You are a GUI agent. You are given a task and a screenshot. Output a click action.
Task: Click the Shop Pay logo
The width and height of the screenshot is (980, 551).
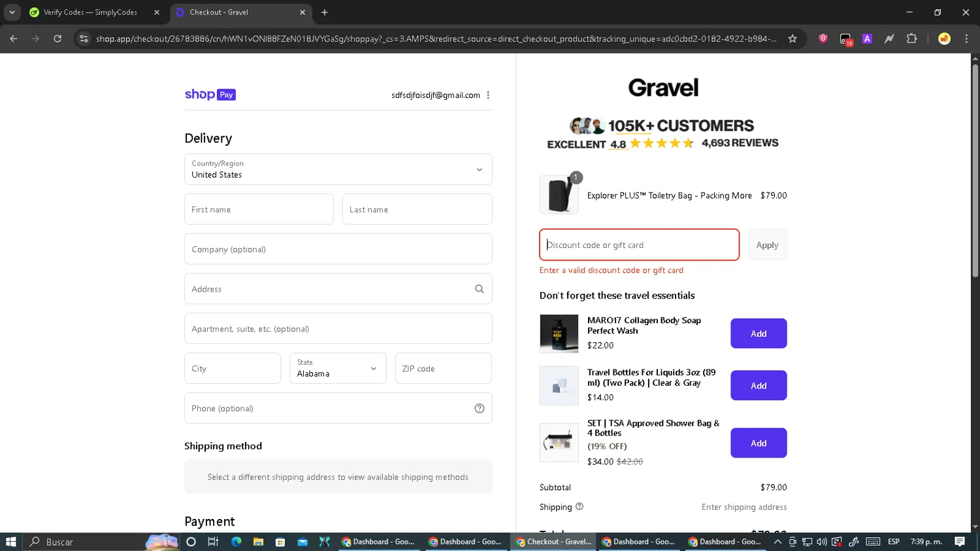tap(210, 95)
